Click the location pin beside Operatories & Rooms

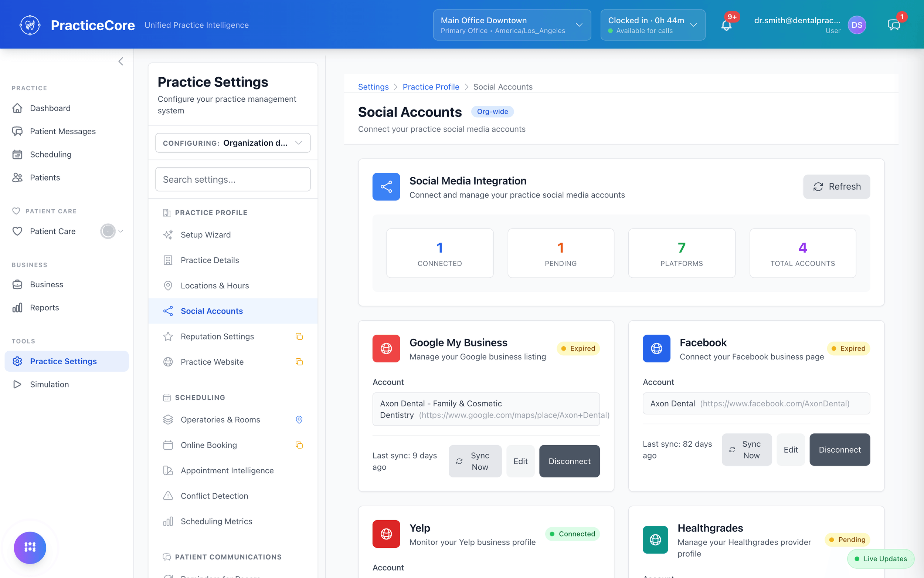click(x=299, y=420)
